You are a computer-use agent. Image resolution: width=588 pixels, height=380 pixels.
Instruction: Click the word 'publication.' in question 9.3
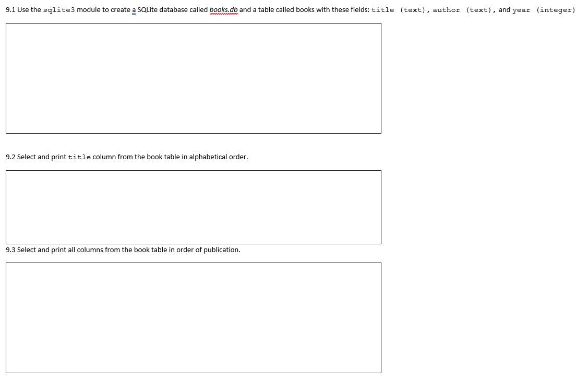tap(222, 250)
